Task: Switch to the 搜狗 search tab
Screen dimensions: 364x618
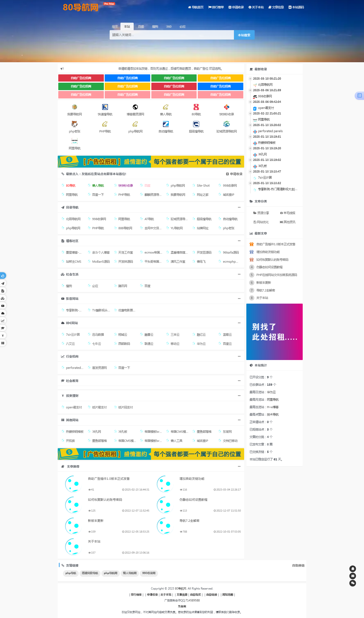Action: point(155,27)
